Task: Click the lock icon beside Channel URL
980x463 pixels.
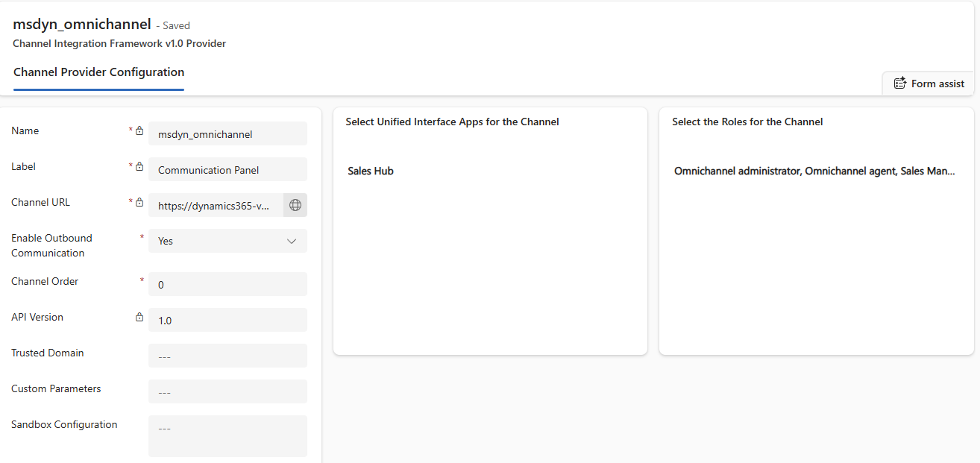Action: (139, 202)
